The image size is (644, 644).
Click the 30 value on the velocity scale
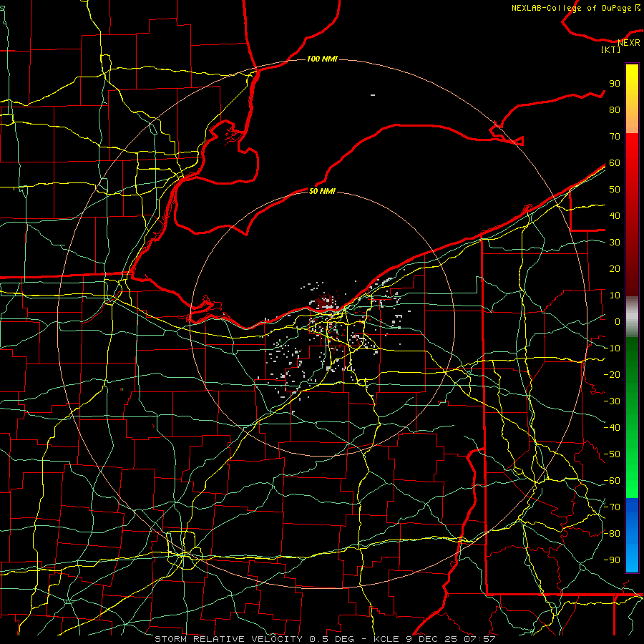tap(615, 243)
